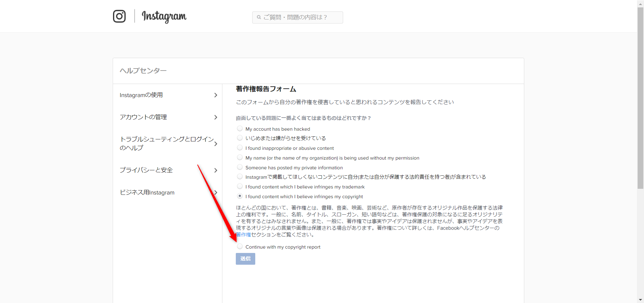This screenshot has height=303, width=644.
Task: Open the Instagramの使用 menu item
Action: (141, 95)
